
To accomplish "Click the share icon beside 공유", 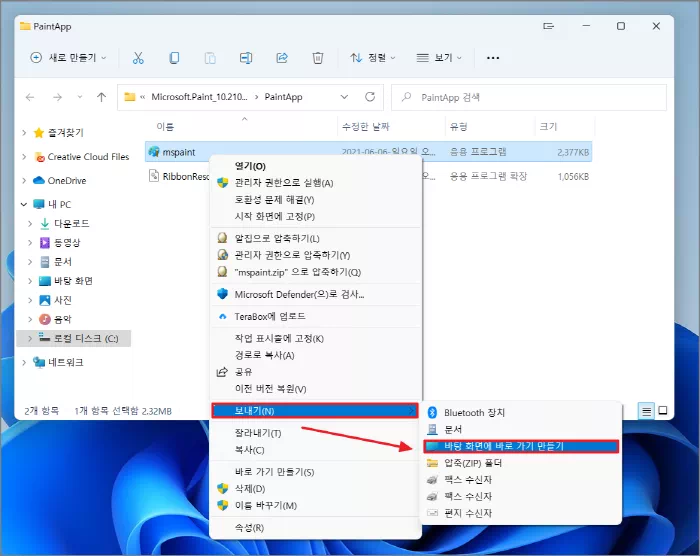I will click(222, 372).
